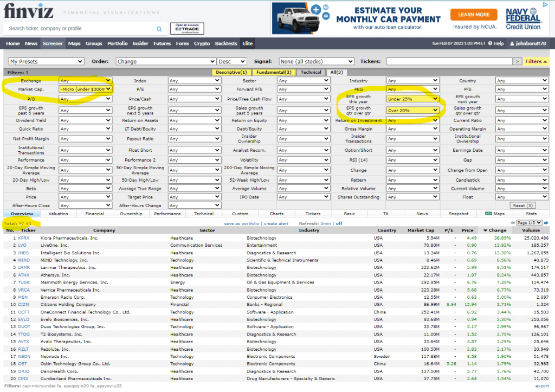Screen dimensions: 555x392
Task: Click the AdChoices icon on the ad
Action: tap(546, 5)
